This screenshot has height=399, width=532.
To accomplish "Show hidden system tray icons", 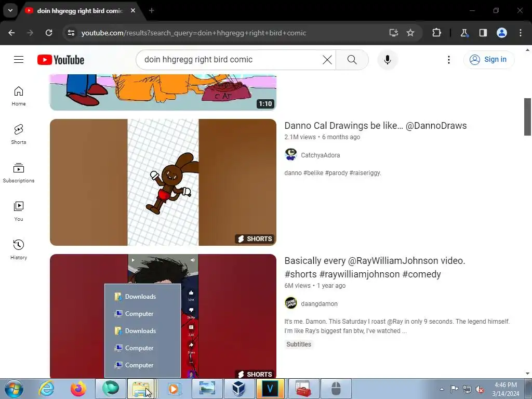I will point(442,389).
